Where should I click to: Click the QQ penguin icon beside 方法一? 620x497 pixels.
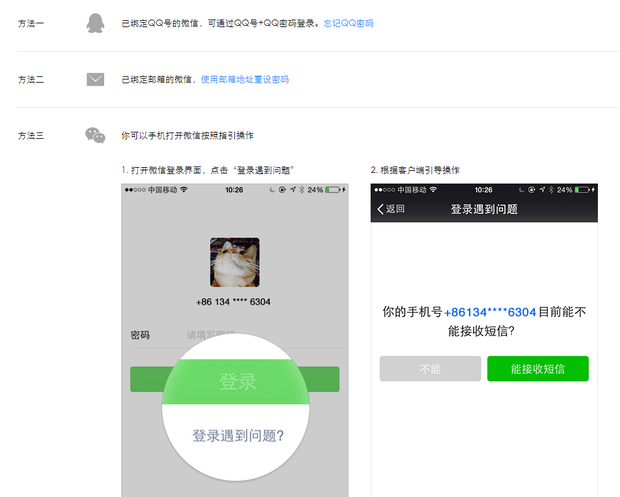pyautogui.click(x=95, y=22)
